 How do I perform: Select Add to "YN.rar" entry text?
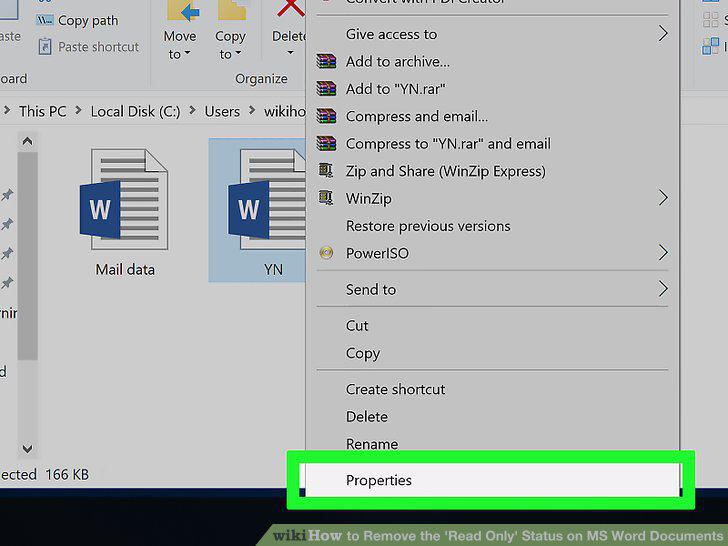396,89
